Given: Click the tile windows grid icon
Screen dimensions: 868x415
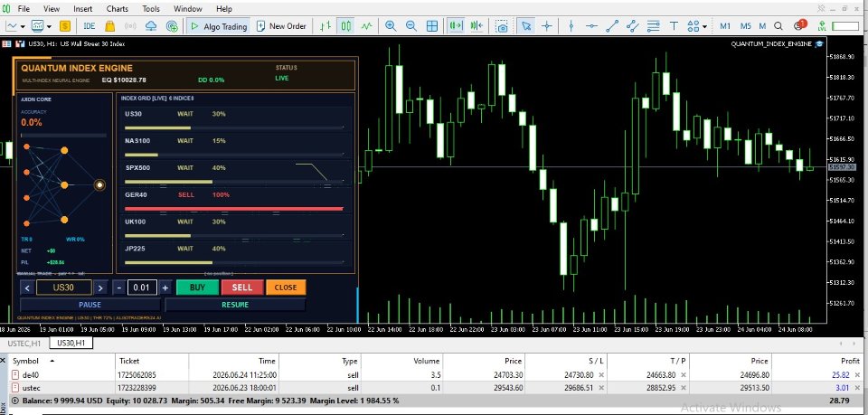Looking at the screenshot, I should tap(432, 25).
